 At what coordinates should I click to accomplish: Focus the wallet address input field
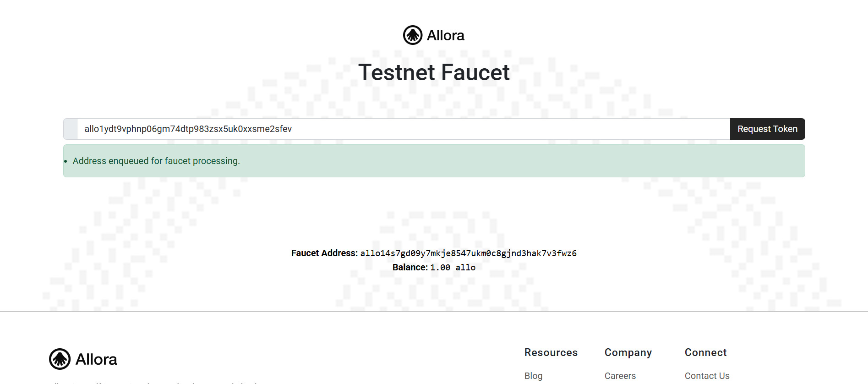[x=403, y=129]
